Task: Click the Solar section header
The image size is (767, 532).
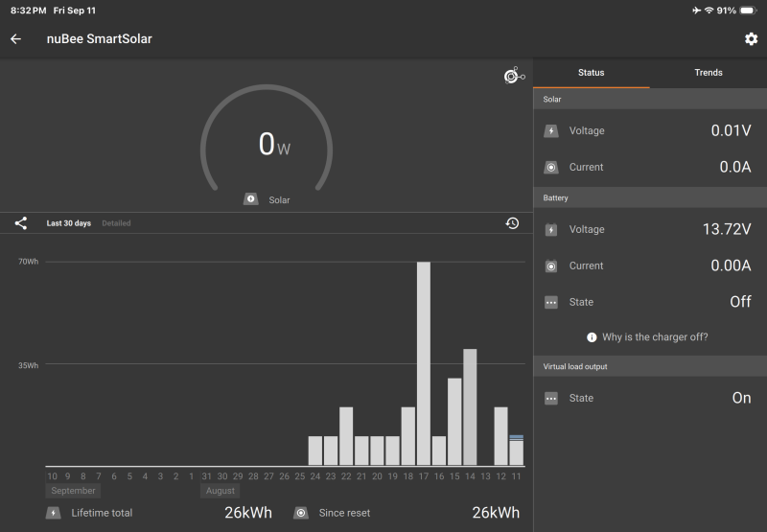Action: 650,100
